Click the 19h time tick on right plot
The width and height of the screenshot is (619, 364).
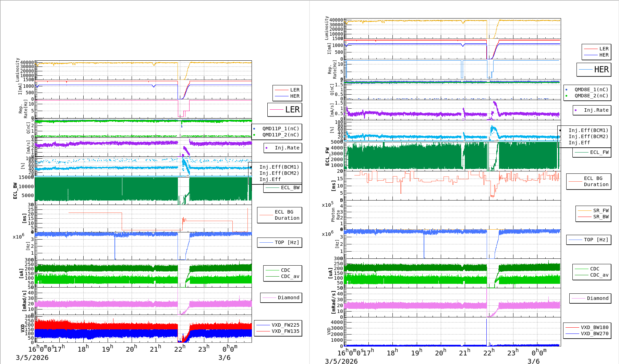point(417,353)
